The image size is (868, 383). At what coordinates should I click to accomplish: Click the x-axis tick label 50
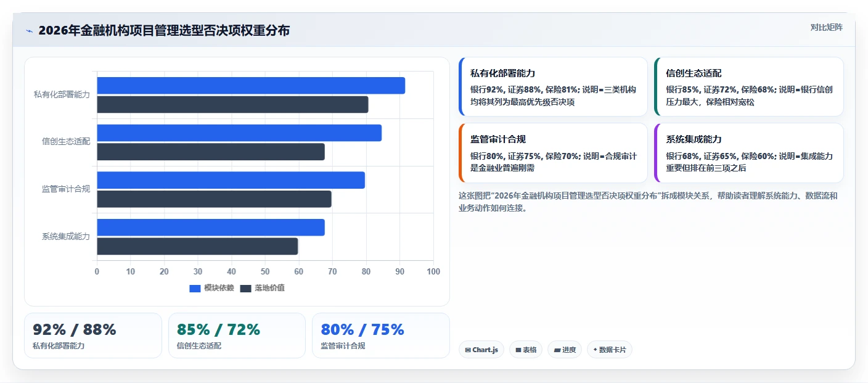[265, 271]
